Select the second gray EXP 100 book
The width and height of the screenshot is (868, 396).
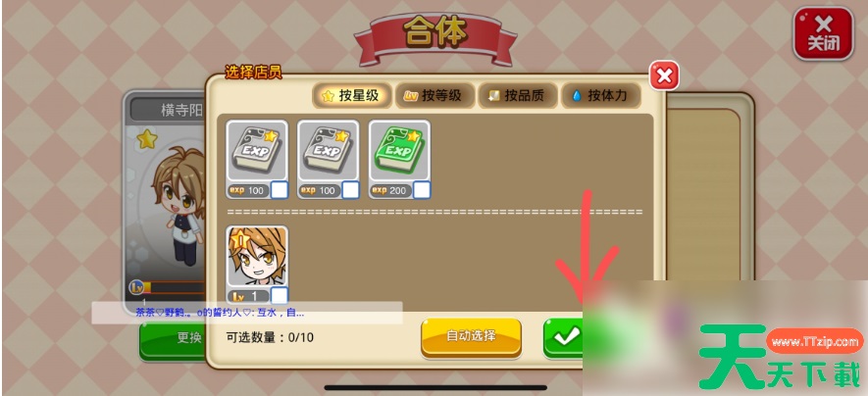(328, 160)
